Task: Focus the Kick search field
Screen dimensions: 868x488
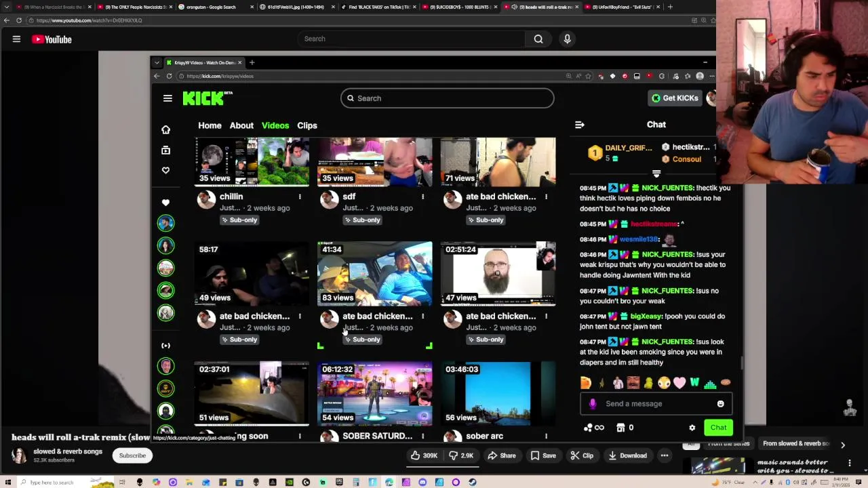Action: pos(447,98)
